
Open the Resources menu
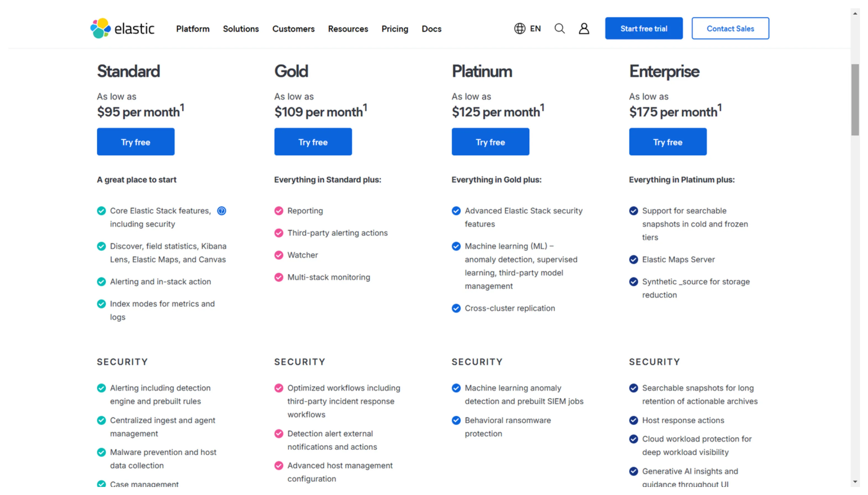pos(348,29)
